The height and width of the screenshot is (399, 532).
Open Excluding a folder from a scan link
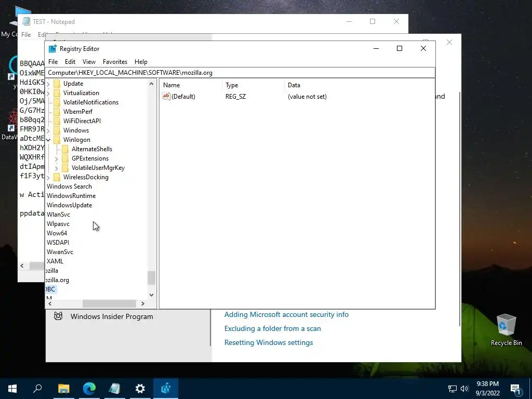[272, 328]
